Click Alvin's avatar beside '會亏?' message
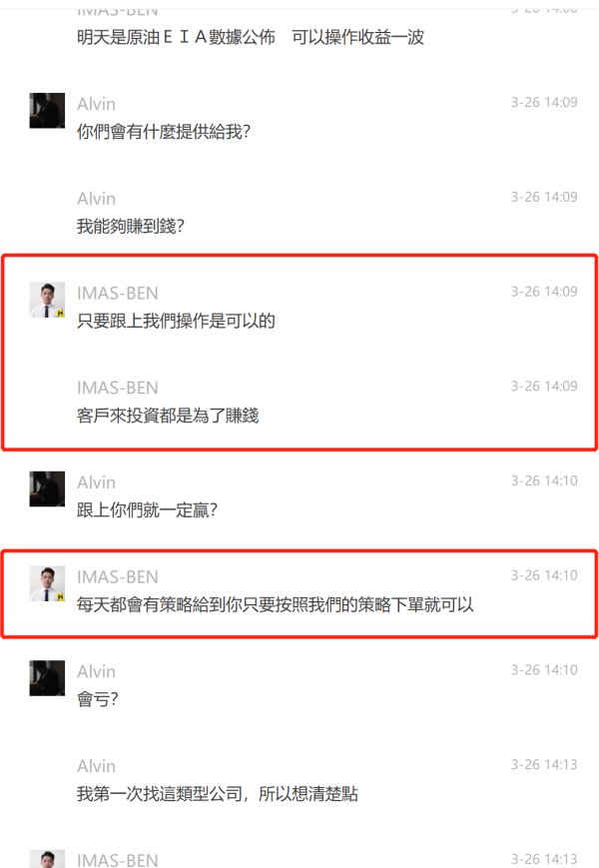The width and height of the screenshot is (599, 868). click(47, 678)
